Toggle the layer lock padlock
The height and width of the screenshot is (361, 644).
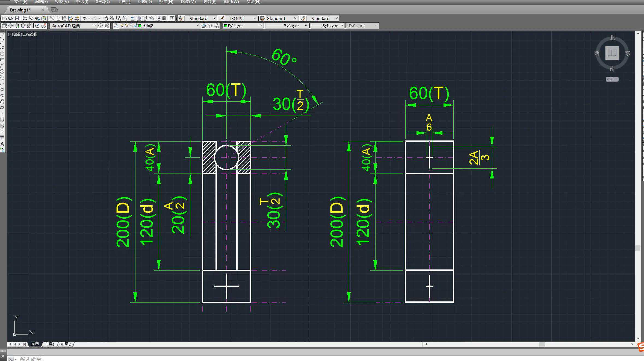[135, 26]
